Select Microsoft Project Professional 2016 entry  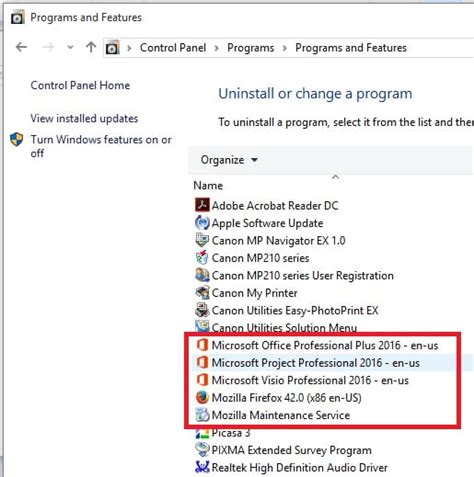coord(316,363)
